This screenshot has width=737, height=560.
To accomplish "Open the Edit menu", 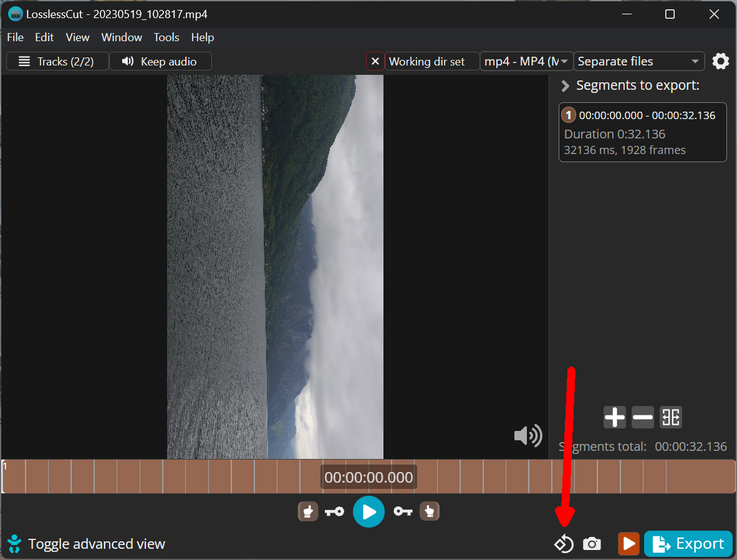I will [x=44, y=37].
